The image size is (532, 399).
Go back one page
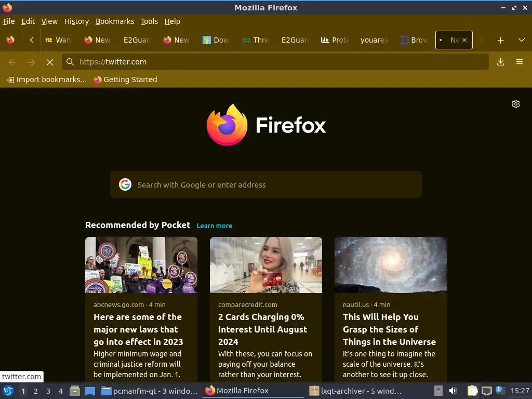(12, 62)
